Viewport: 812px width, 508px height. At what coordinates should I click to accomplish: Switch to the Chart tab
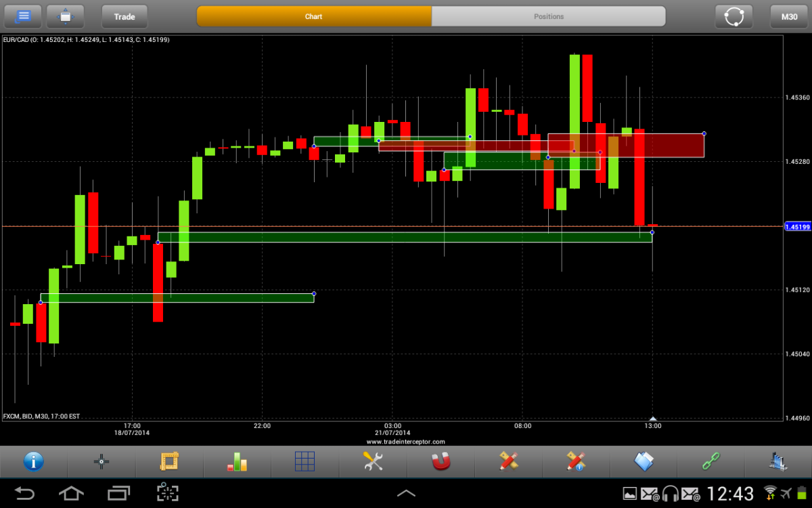point(314,16)
